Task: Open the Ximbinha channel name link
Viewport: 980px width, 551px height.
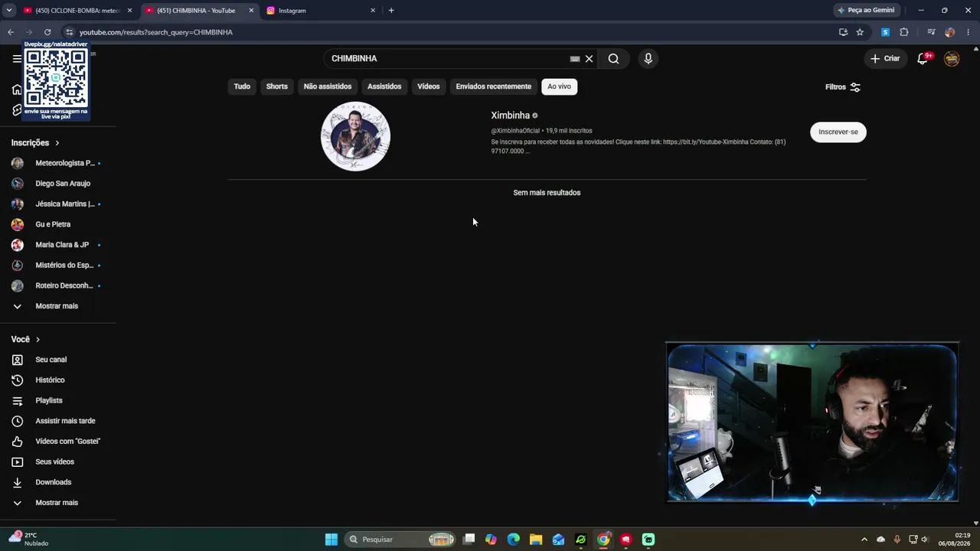Action: [511, 116]
